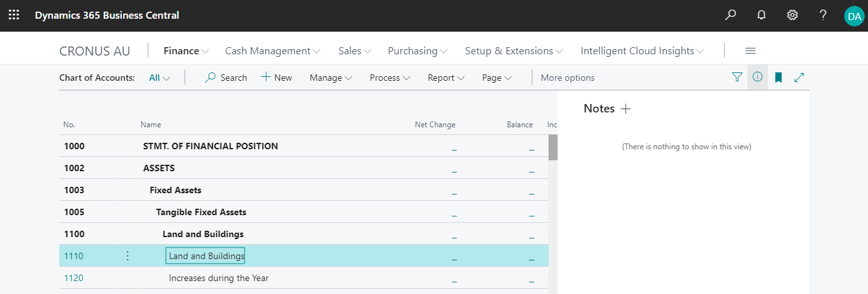Image resolution: width=868 pixels, height=294 pixels.
Task: Click the bookmark icon
Action: coord(778,78)
